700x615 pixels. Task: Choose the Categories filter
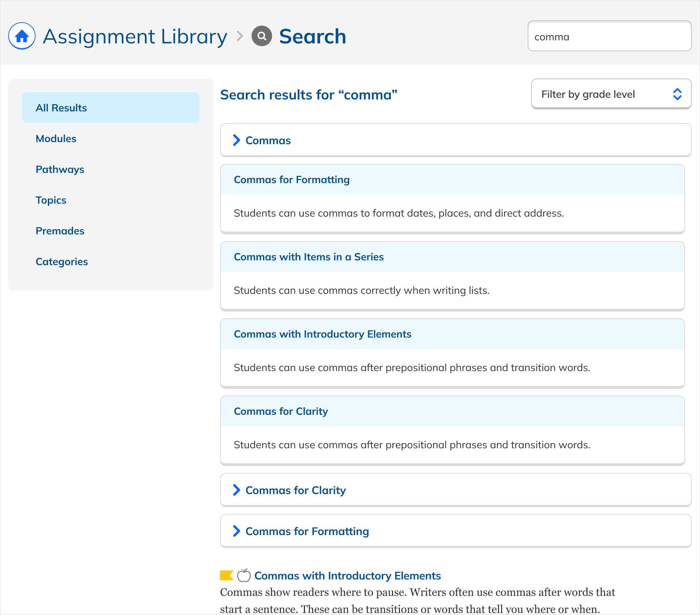point(62,262)
